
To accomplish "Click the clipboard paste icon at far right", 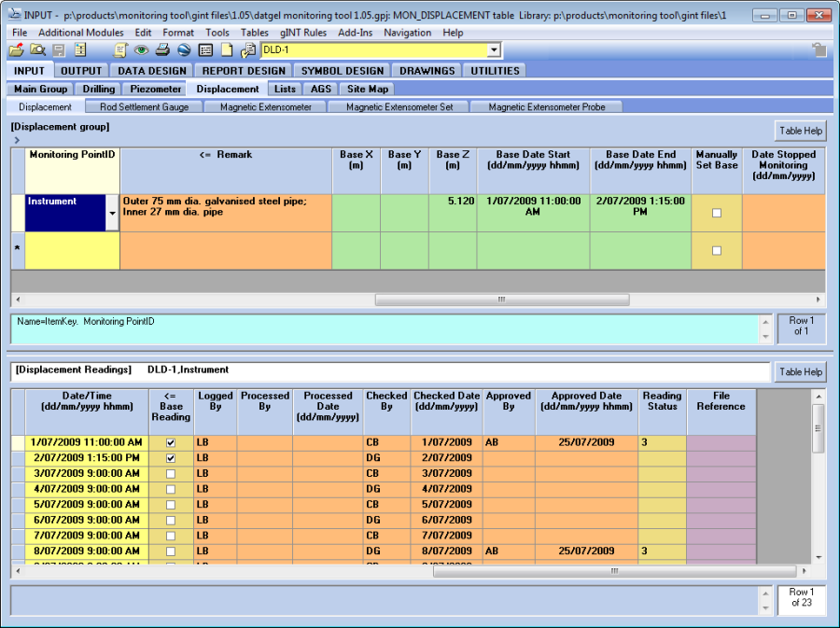I will (x=819, y=50).
